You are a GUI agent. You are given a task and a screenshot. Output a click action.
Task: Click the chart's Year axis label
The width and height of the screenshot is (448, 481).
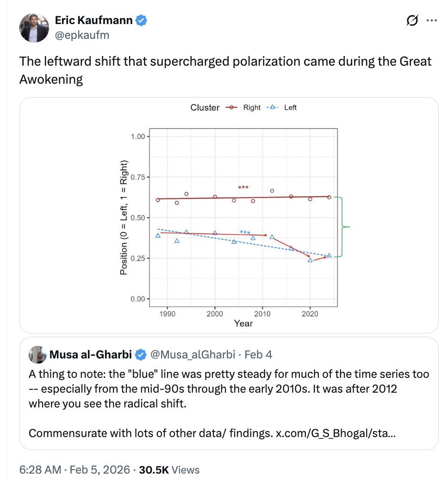[x=243, y=323]
